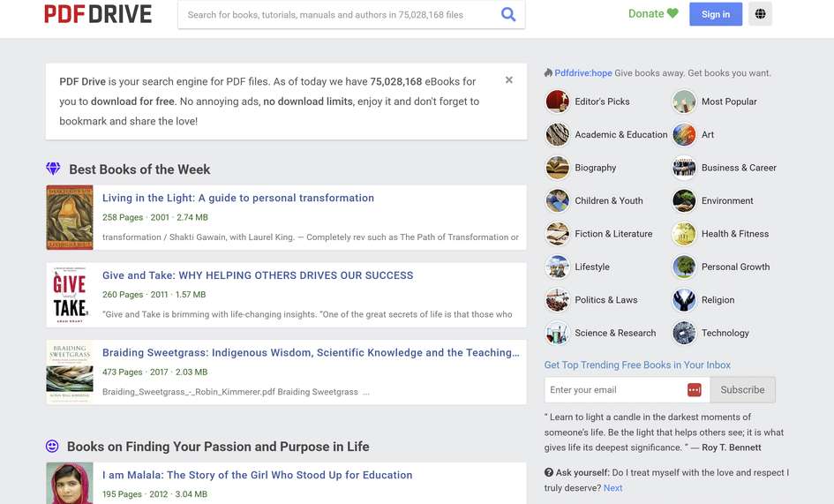Image resolution: width=834 pixels, height=504 pixels.
Task: Click '258 Pages · 2001 · 2.74 MB' text
Action: 154,217
